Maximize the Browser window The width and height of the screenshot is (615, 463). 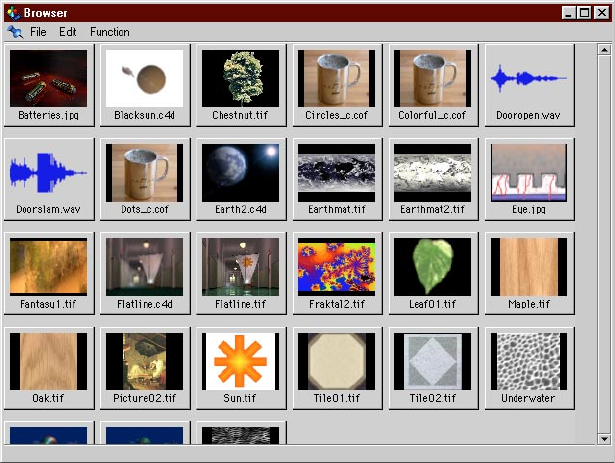click(584, 13)
